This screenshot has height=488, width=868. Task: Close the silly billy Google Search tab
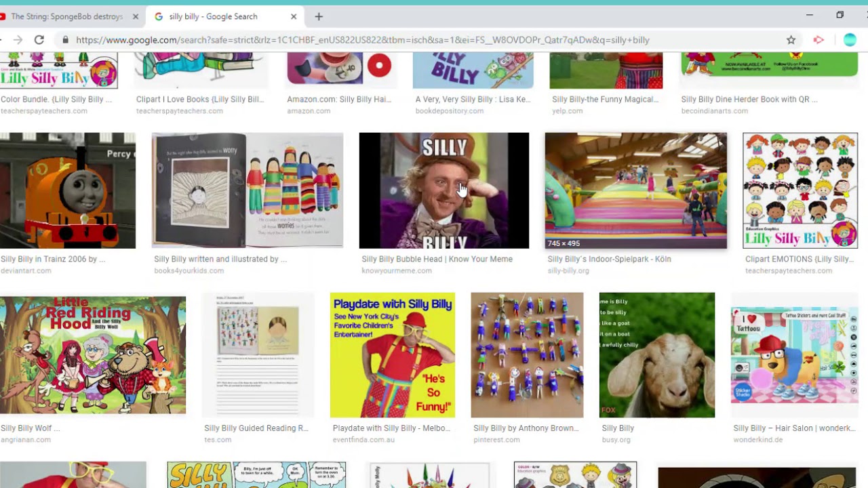(x=294, y=16)
